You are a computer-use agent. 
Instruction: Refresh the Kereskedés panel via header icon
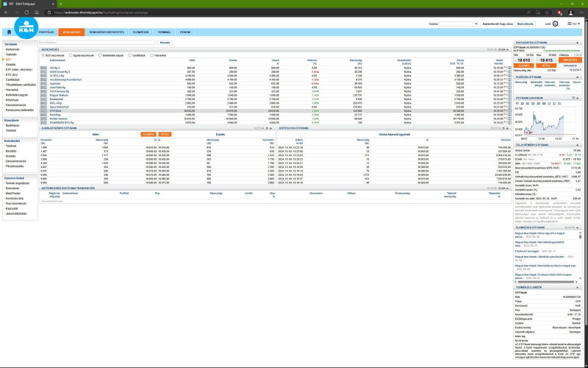click(x=499, y=49)
